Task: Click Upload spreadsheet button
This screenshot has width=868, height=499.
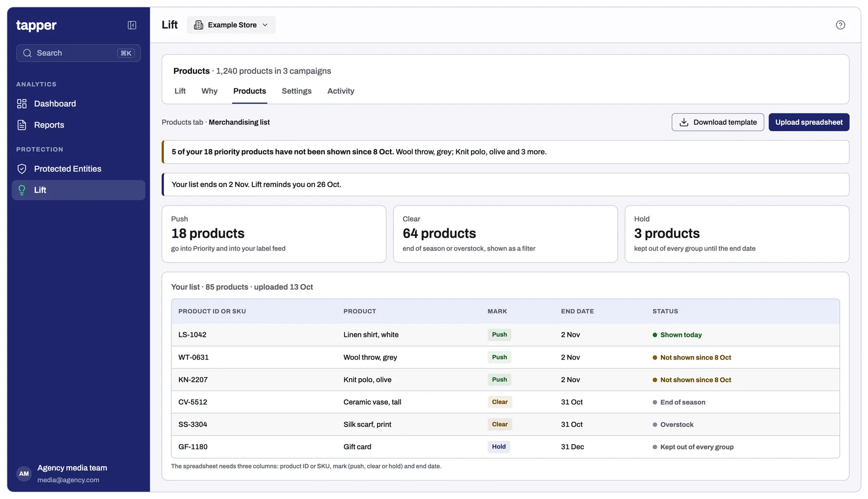Action: pos(809,122)
